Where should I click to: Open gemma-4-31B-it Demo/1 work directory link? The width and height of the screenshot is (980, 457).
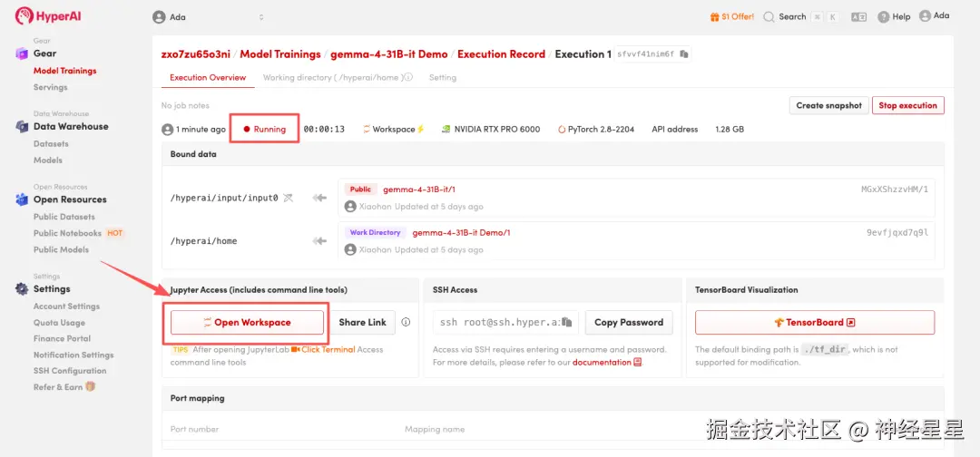click(461, 233)
